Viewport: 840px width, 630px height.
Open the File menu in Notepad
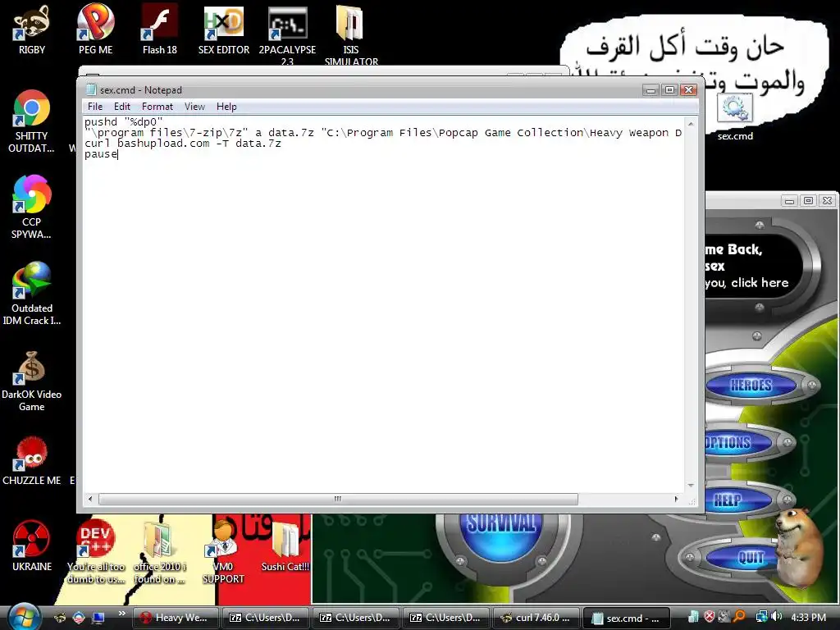point(95,107)
